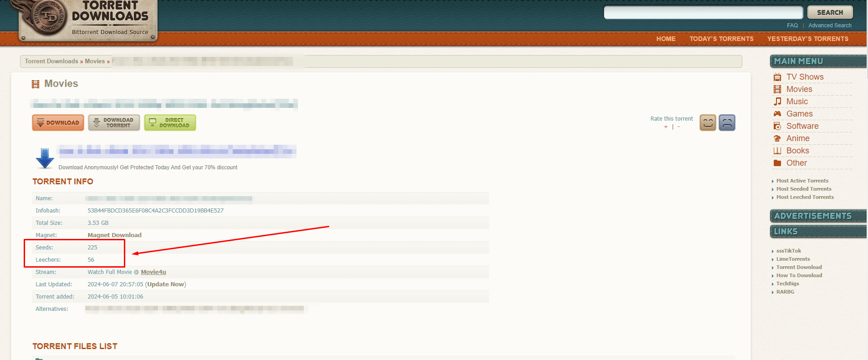The image size is (868, 360).
Task: Open the Advanced Search link
Action: tap(830, 25)
